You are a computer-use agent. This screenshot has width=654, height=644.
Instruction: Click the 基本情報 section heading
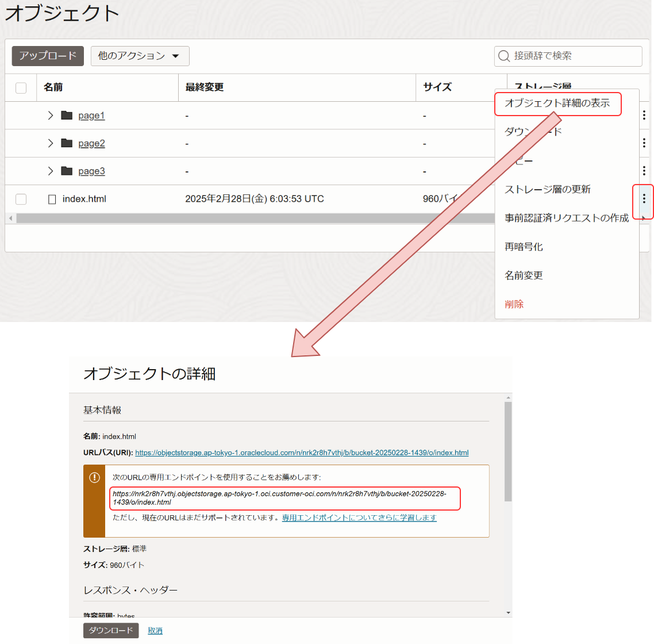coord(102,411)
